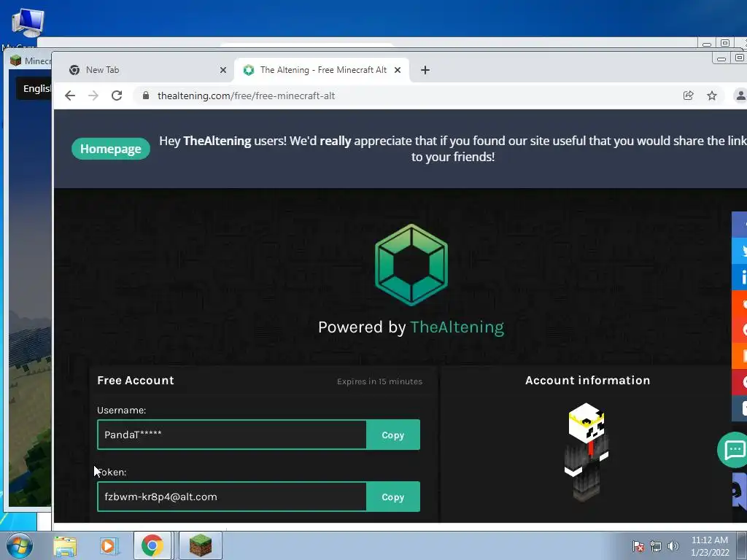Click the Token field
Screen dimensions: 747x560
tap(232, 497)
